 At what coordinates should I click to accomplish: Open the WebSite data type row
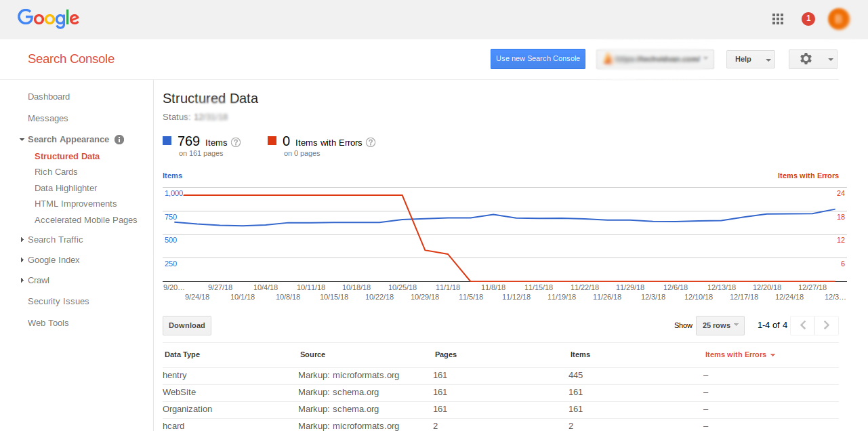[x=179, y=392]
